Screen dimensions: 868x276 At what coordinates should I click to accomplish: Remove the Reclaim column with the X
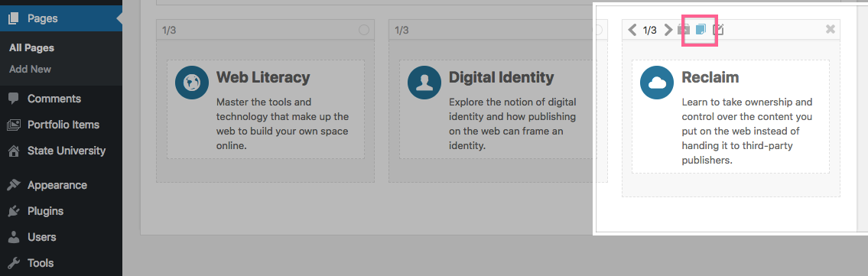click(x=831, y=29)
